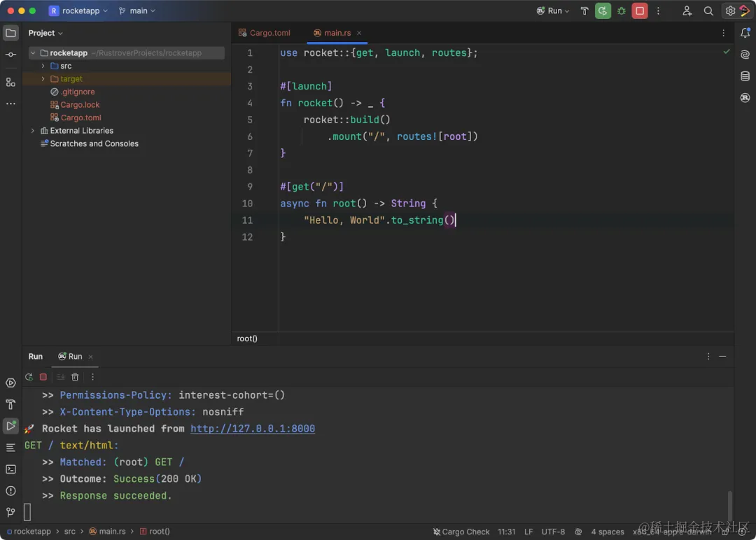Open Search Everywhere magnifier icon
The image size is (756, 540).
[708, 11]
